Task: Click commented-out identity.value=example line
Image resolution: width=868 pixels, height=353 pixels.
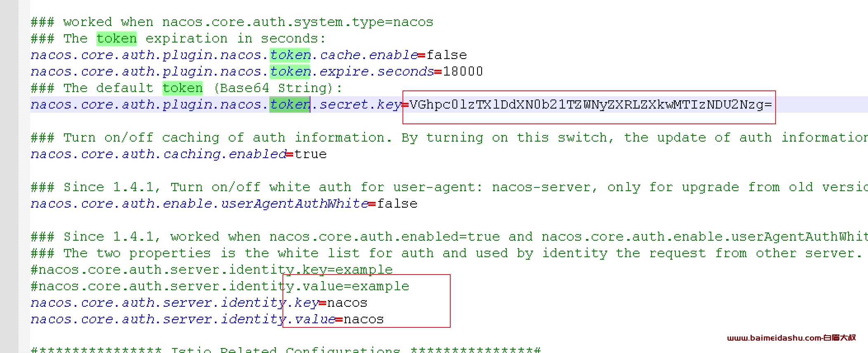Action: coord(220,287)
